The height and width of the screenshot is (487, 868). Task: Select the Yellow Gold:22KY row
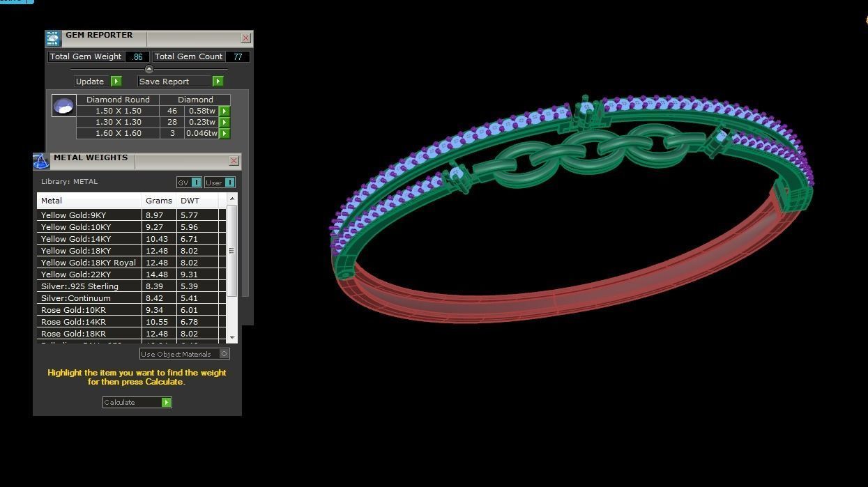(x=131, y=275)
